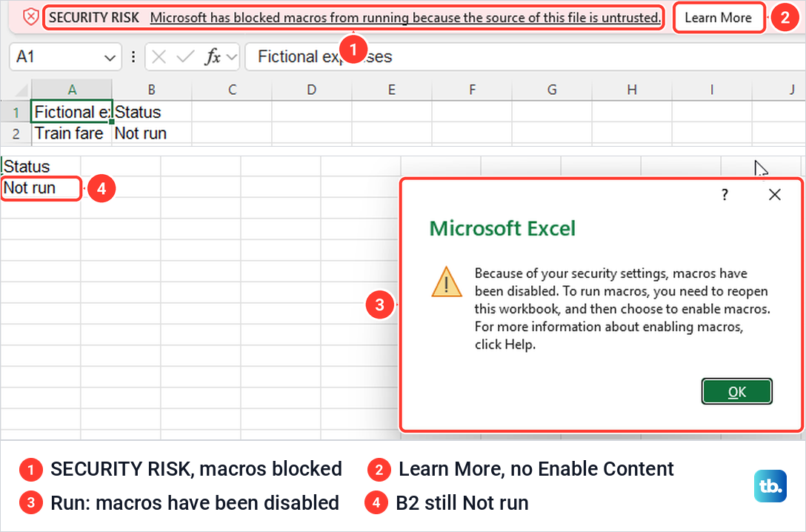Select column I header
806x532 pixels.
(x=711, y=90)
